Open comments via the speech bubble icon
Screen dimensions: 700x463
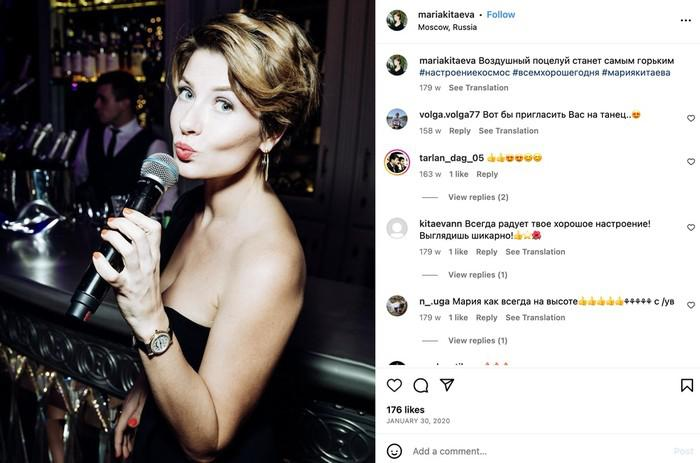pos(421,385)
